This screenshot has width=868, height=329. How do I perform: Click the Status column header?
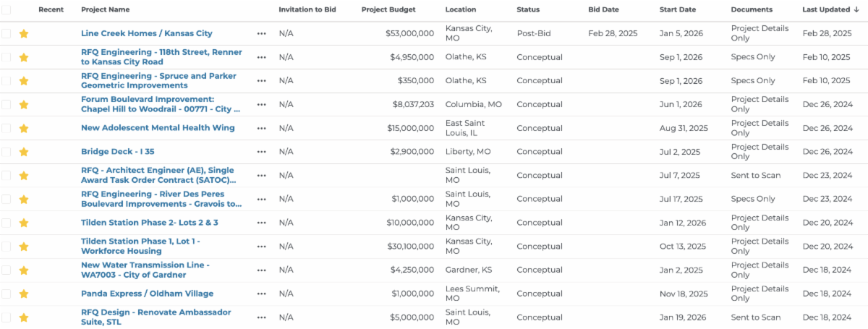532,9
